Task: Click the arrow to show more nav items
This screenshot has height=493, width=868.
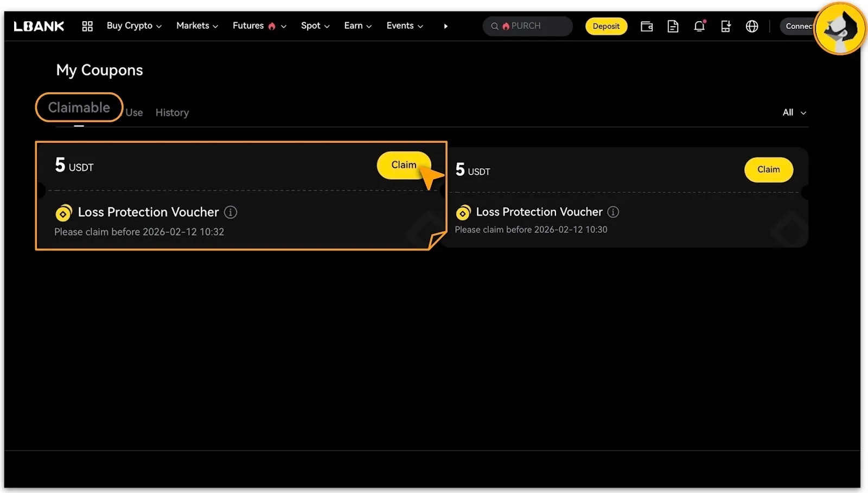Action: pyautogui.click(x=445, y=26)
